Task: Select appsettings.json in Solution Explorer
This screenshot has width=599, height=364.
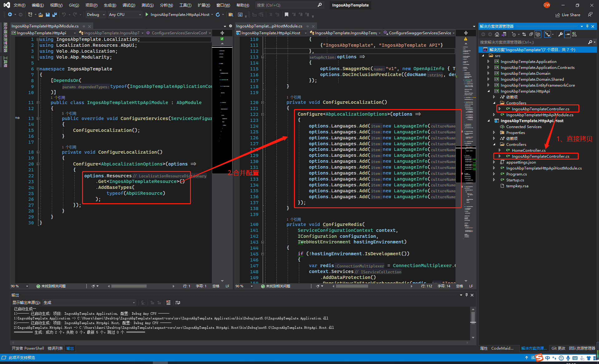Action: [521, 162]
